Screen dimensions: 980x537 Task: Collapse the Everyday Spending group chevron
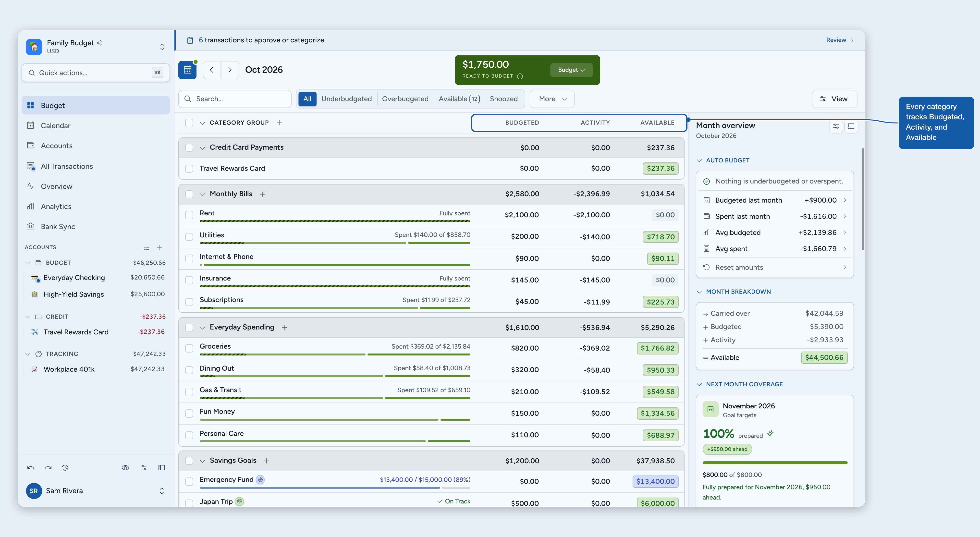(202, 328)
